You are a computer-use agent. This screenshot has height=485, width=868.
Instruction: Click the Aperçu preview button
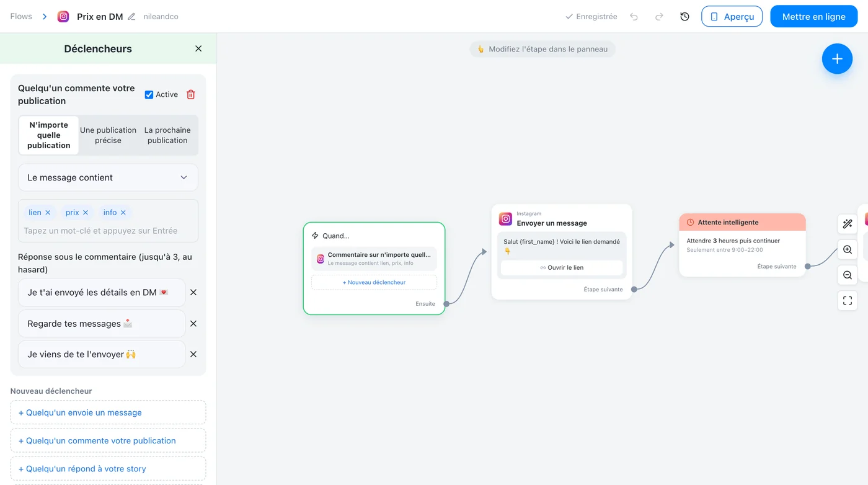[x=732, y=17]
